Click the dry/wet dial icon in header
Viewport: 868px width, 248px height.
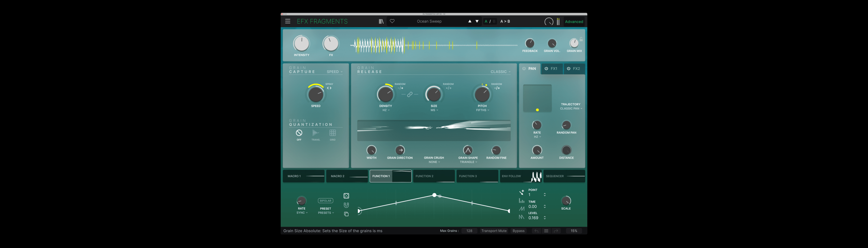(549, 22)
